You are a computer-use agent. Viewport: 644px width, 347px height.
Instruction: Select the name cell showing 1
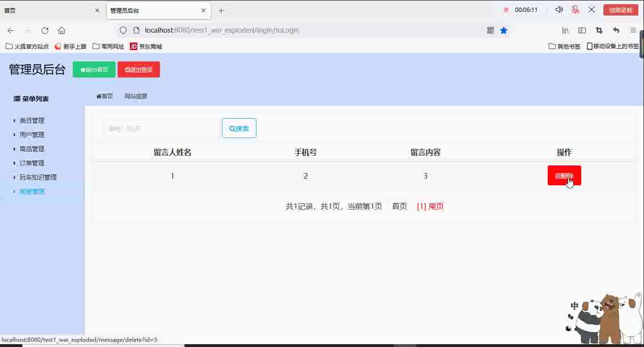(x=172, y=176)
